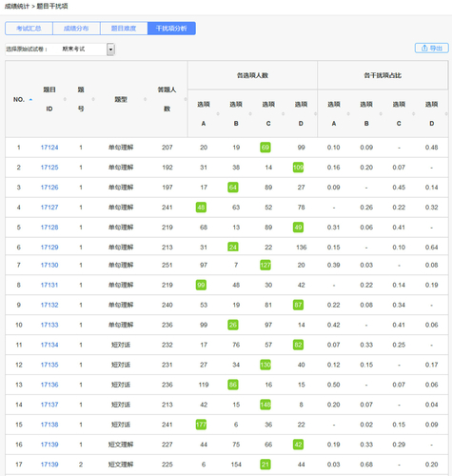
Task: Sort by 选项 B under 各选项人数
Action: pos(250,113)
